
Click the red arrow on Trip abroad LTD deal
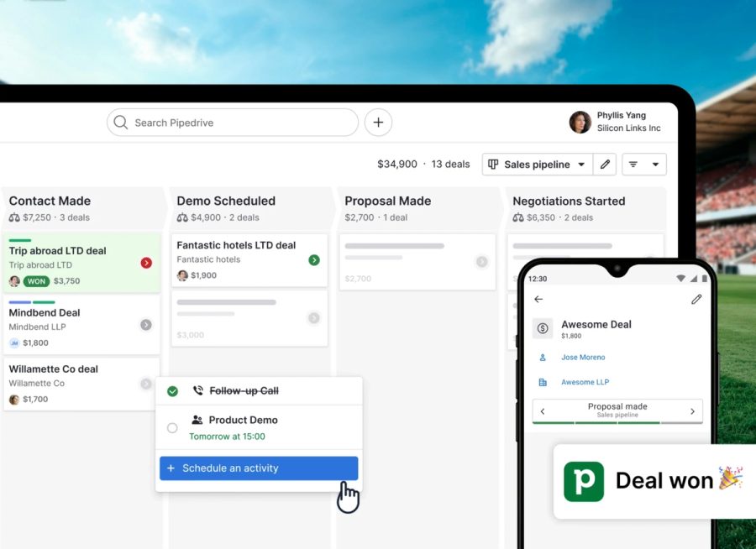coord(146,263)
